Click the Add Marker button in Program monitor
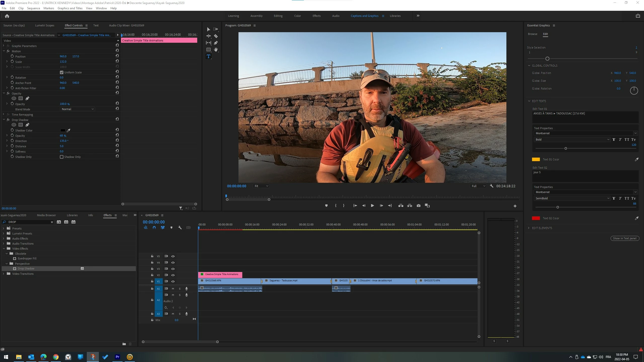The image size is (644, 362). click(326, 206)
